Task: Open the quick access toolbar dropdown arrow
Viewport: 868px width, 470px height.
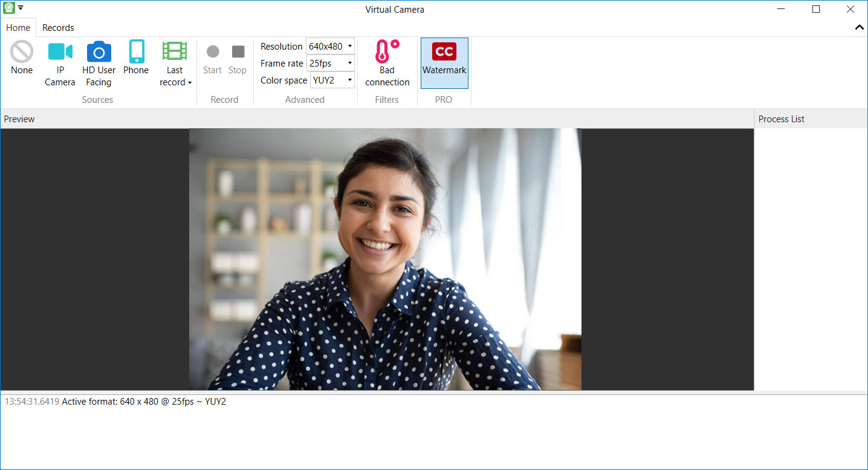Action: pyautogui.click(x=21, y=8)
